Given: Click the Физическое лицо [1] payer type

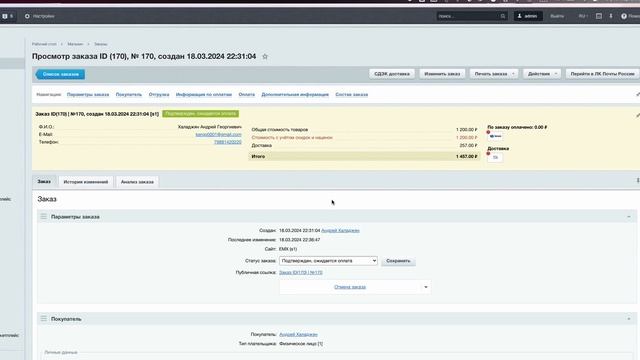Looking at the screenshot, I should (x=301, y=344).
